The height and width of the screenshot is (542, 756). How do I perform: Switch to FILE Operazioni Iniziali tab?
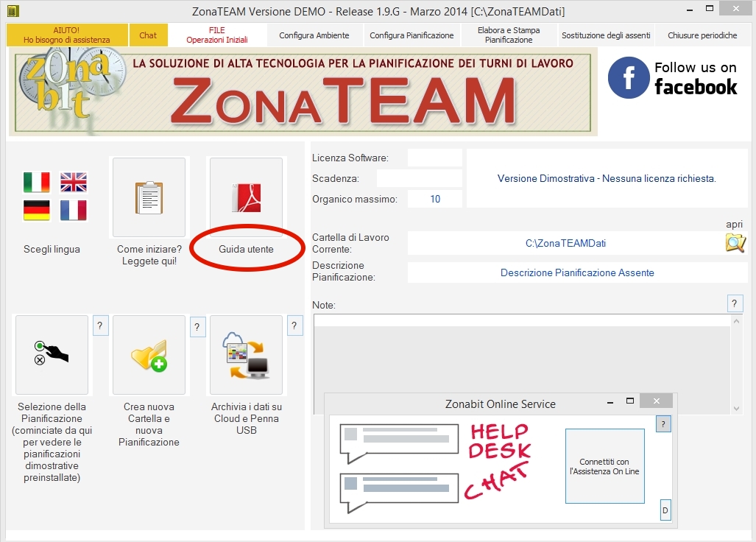click(217, 35)
